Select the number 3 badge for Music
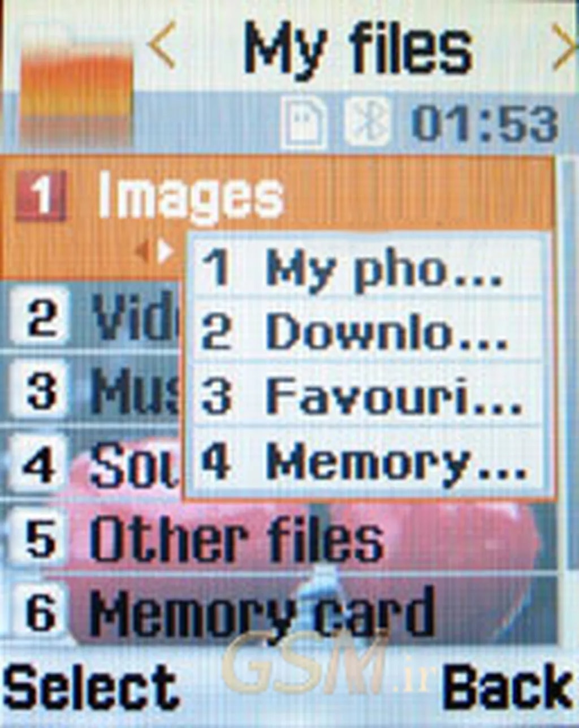This screenshot has height=728, width=579. tap(41, 390)
